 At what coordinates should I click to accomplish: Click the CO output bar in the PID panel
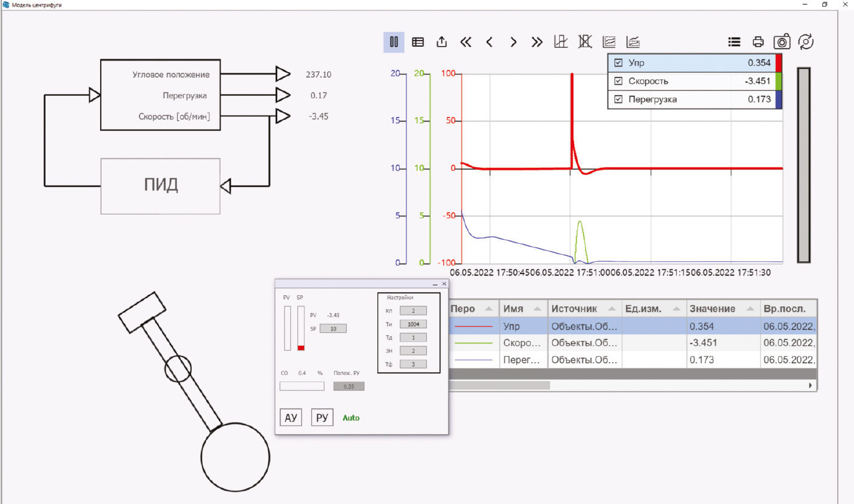302,386
